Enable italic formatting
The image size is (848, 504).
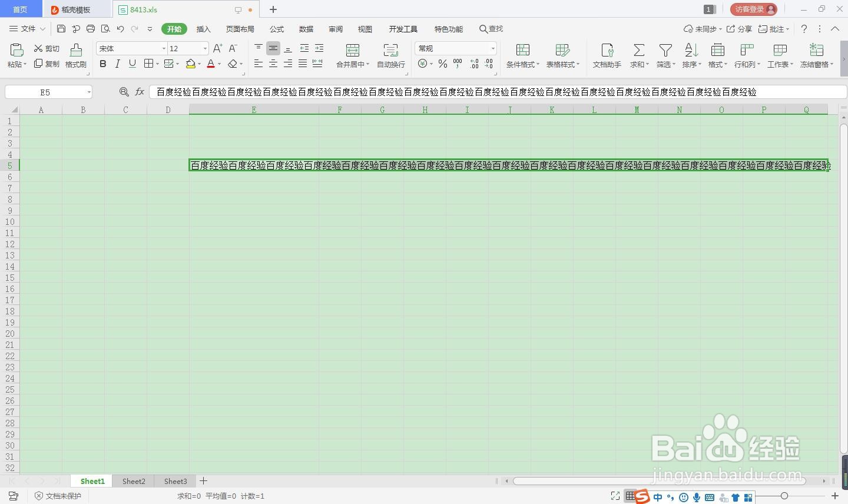(x=117, y=64)
